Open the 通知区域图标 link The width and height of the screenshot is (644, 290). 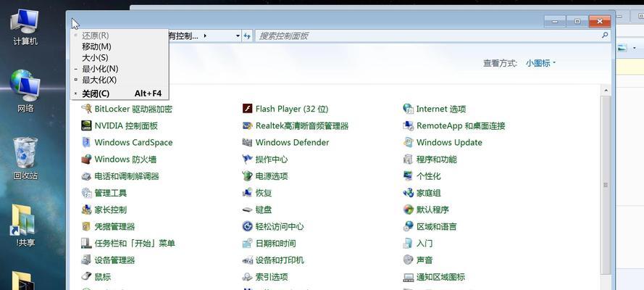tap(440, 277)
